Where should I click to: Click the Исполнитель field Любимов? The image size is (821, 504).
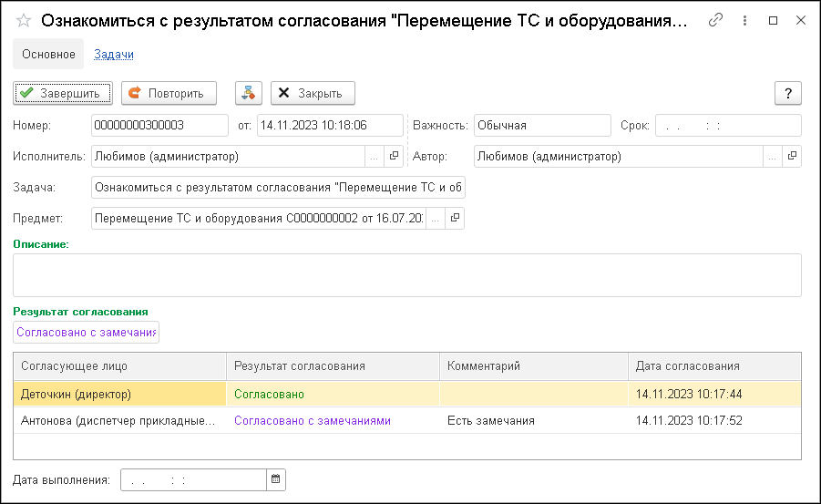[229, 156]
